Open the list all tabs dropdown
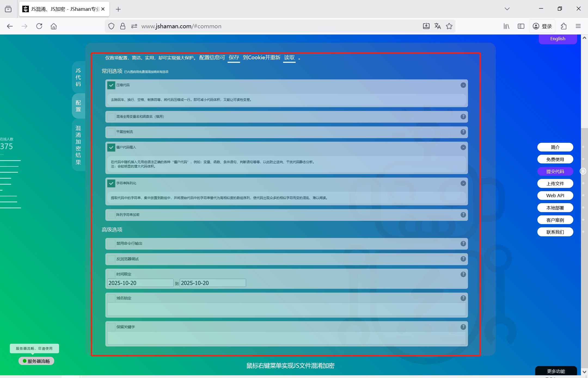The height and width of the screenshot is (378, 588). [507, 9]
